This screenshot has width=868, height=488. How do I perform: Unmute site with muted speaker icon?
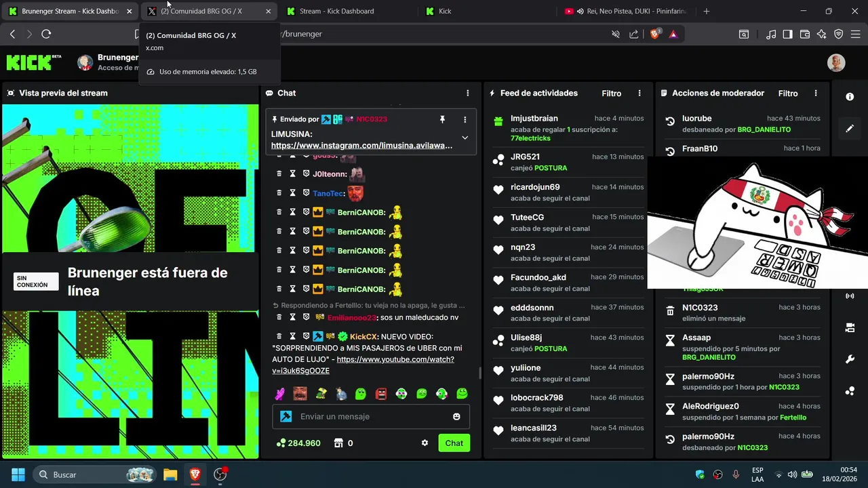pyautogui.click(x=616, y=34)
